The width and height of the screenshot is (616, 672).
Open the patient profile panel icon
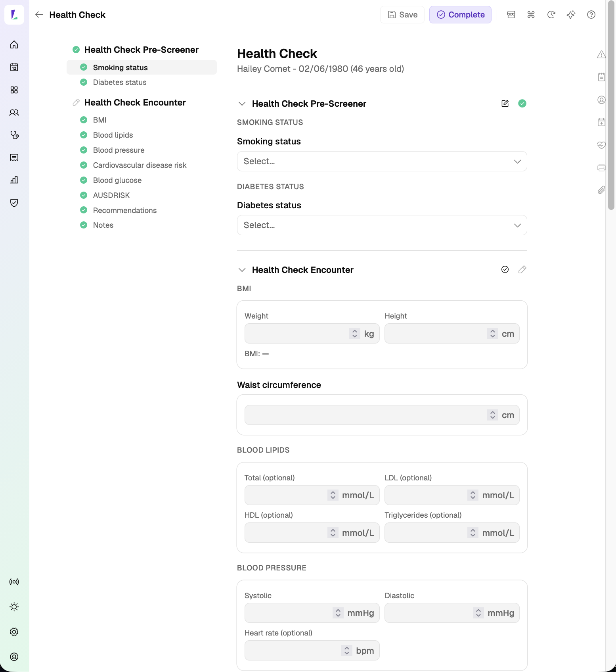pyautogui.click(x=601, y=100)
